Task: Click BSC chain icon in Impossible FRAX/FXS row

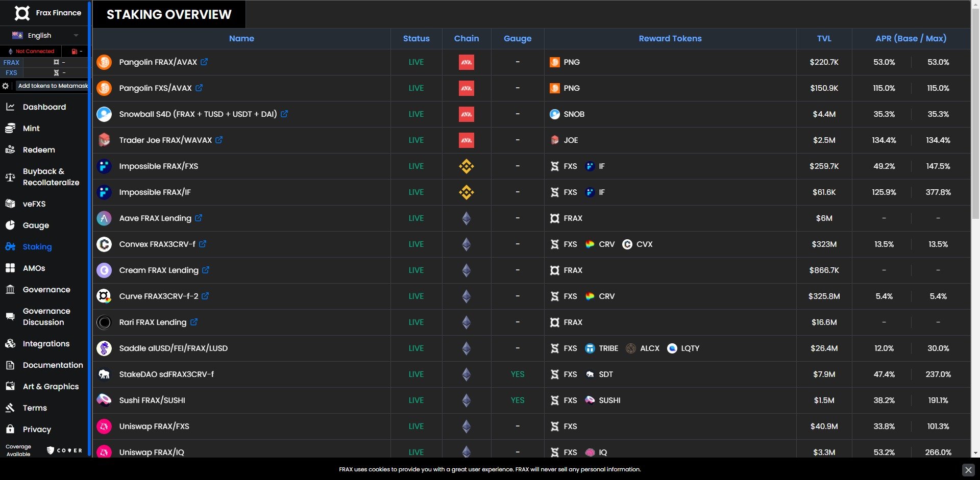Action: (x=467, y=166)
